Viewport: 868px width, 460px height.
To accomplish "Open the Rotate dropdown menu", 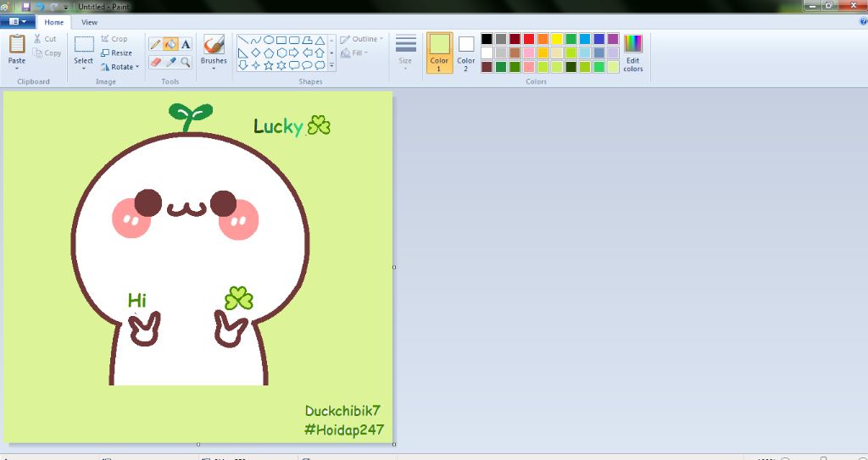I will (x=120, y=67).
